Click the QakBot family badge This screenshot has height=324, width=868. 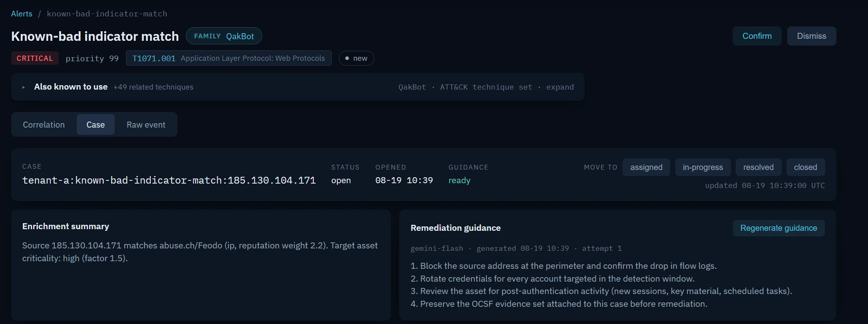pyautogui.click(x=224, y=36)
